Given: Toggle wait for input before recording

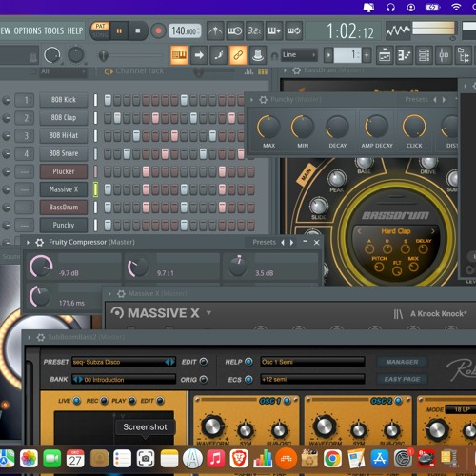Looking at the screenshot, I should click(x=235, y=30).
